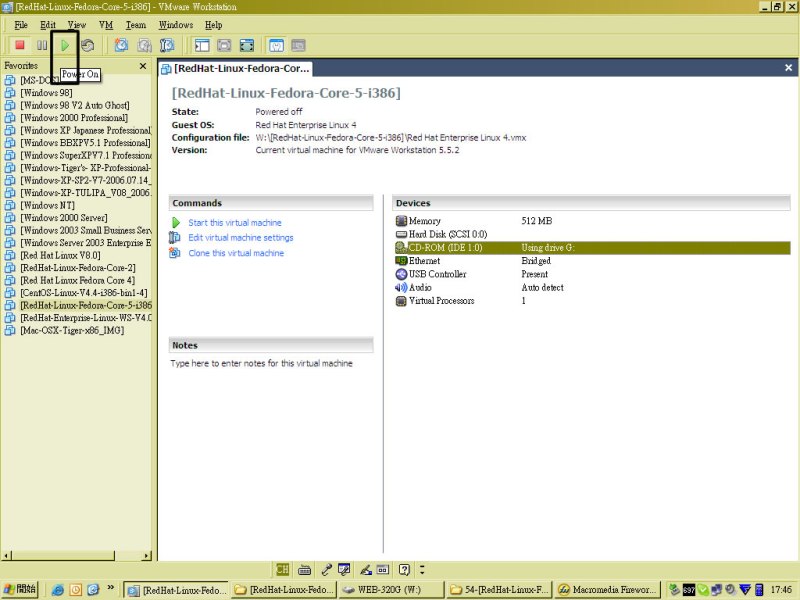
Task: Select [Windows 98] in Favorites
Action: pos(46,93)
